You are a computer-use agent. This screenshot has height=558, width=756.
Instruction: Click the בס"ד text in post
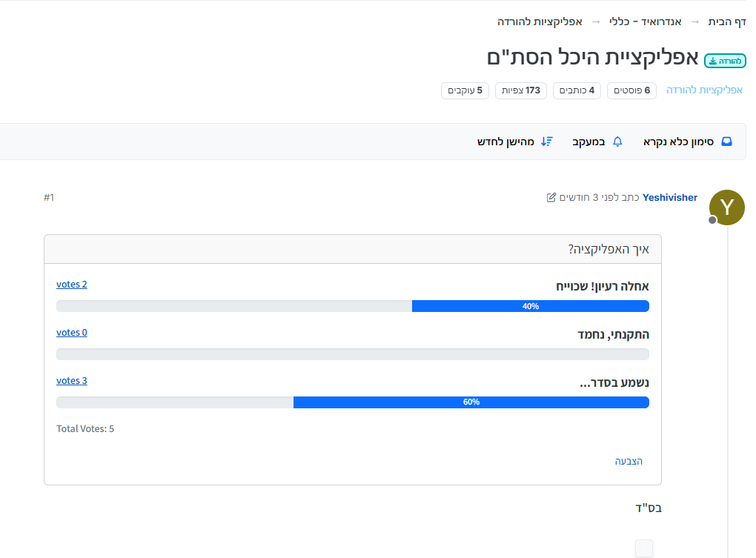tap(649, 508)
